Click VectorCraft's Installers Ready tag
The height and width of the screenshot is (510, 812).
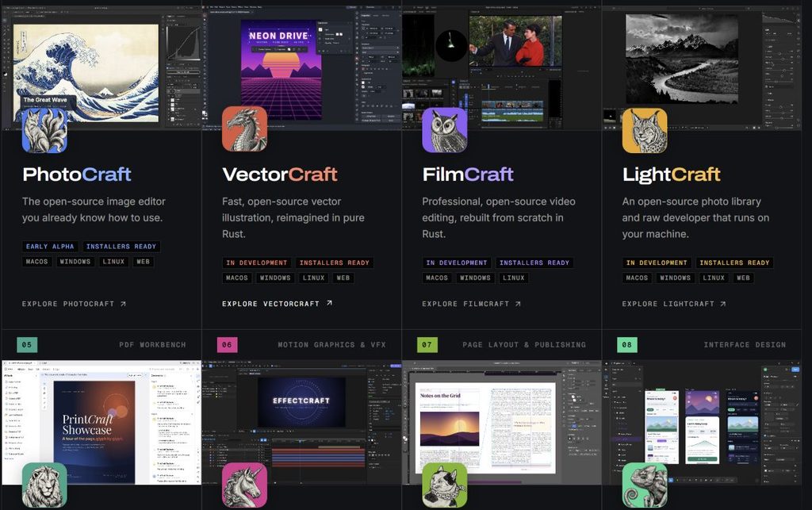coord(335,263)
